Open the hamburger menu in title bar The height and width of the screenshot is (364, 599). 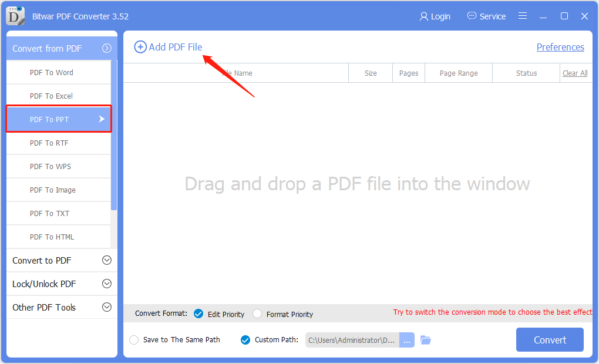tap(523, 16)
